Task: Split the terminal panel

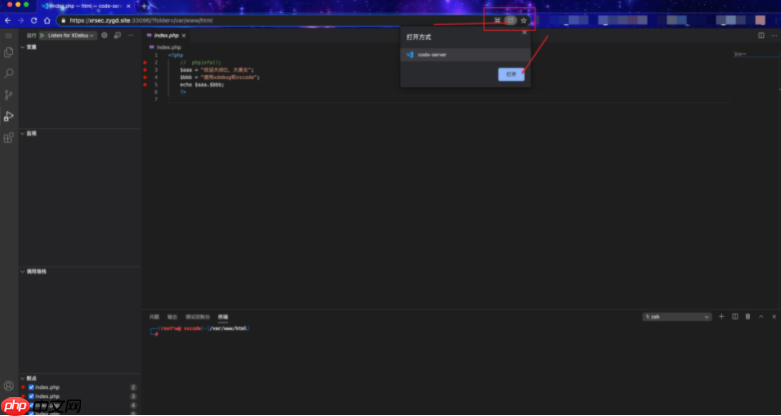Action: (x=735, y=316)
